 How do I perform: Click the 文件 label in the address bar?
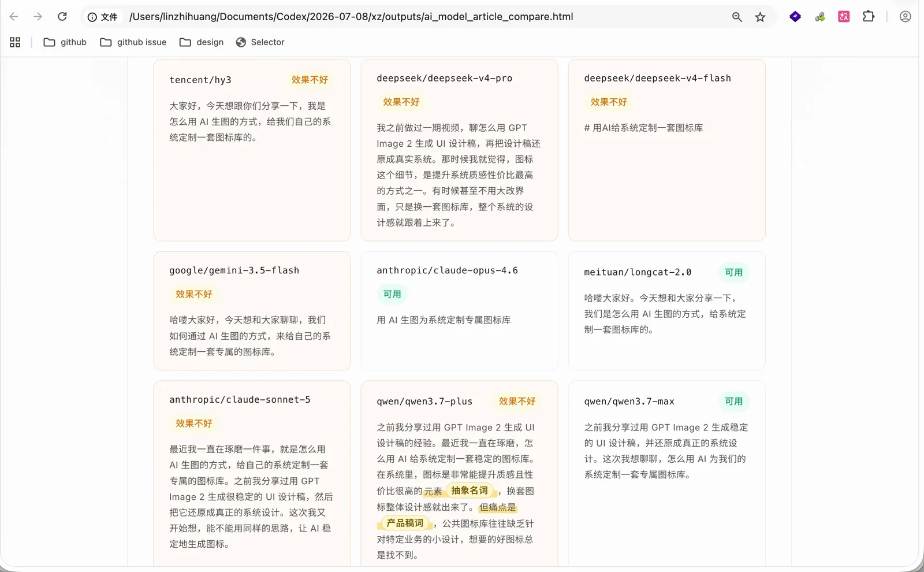pos(109,17)
